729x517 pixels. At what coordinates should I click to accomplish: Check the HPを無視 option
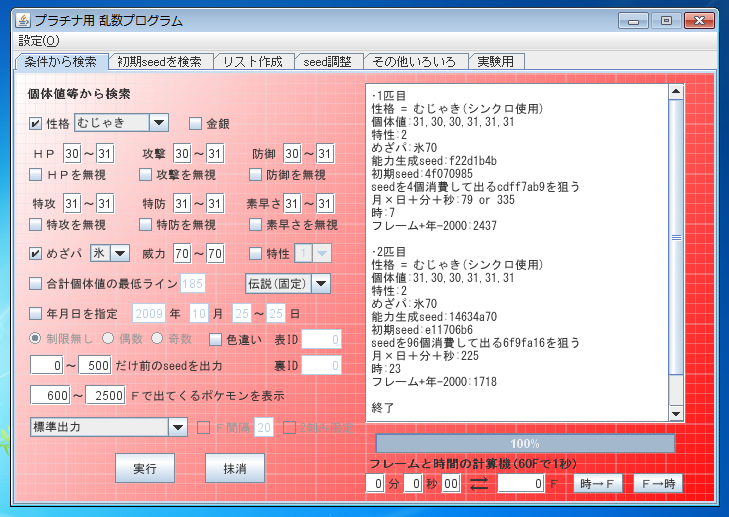pos(35,175)
